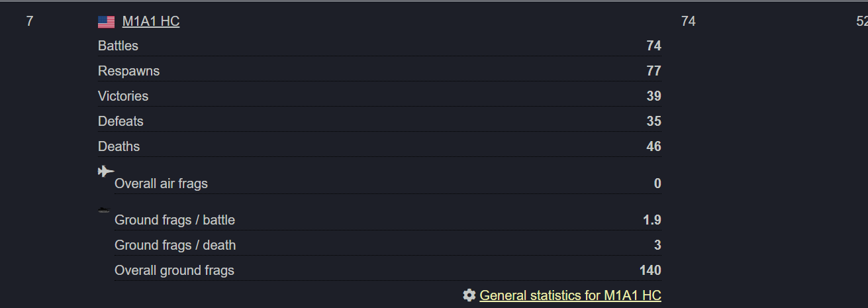868x308 pixels.
Task: Click the Overall air frags label
Action: pyautogui.click(x=161, y=183)
